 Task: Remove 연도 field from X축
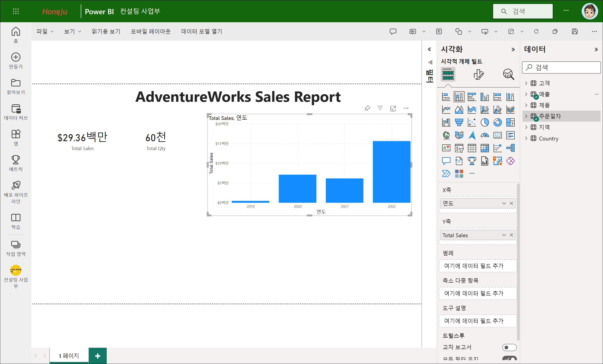point(511,203)
